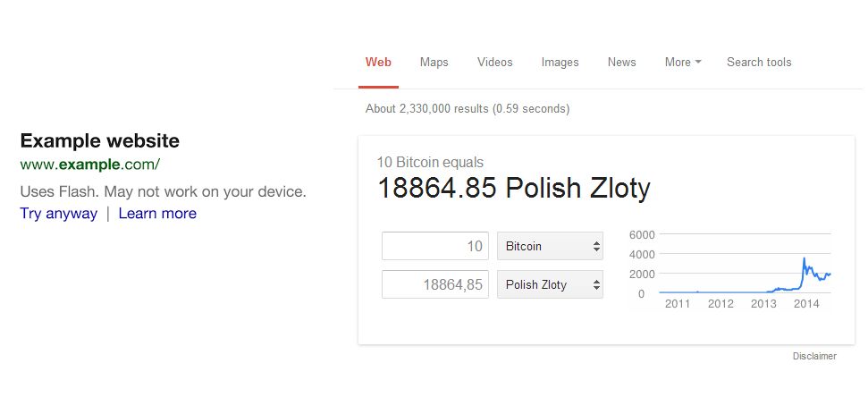Click the Bitcoin price chart peak
868x414 pixels.
[x=804, y=259]
